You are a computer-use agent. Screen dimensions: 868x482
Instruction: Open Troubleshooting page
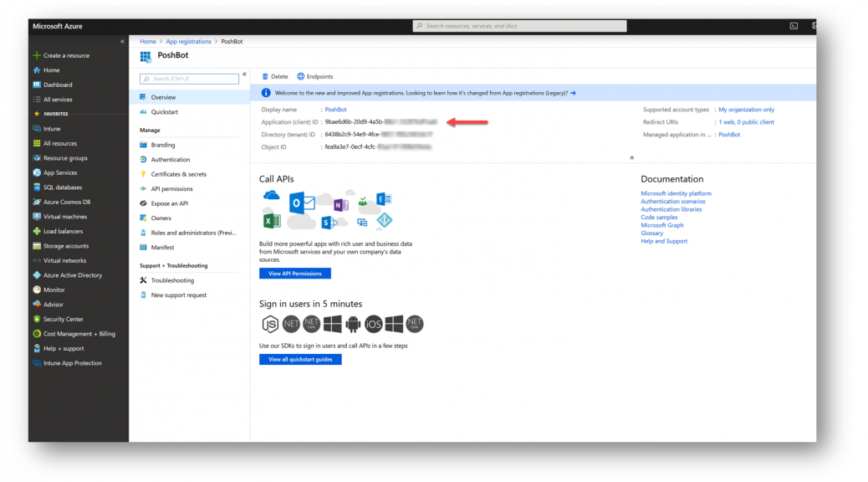pos(172,281)
